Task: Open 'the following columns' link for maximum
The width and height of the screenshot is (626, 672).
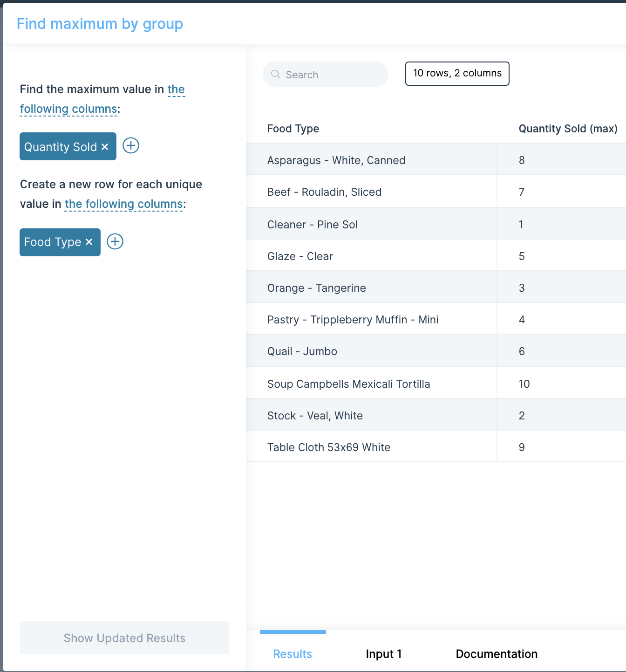Action: 102,99
